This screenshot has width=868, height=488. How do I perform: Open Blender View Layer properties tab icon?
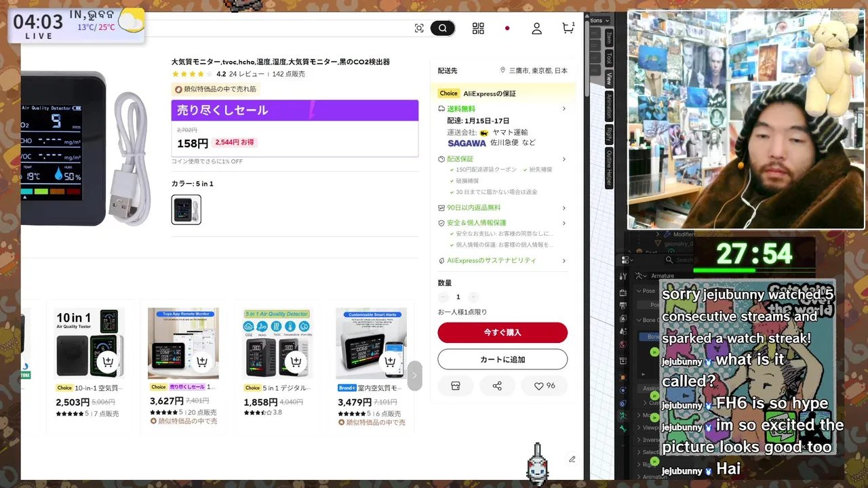(x=623, y=319)
